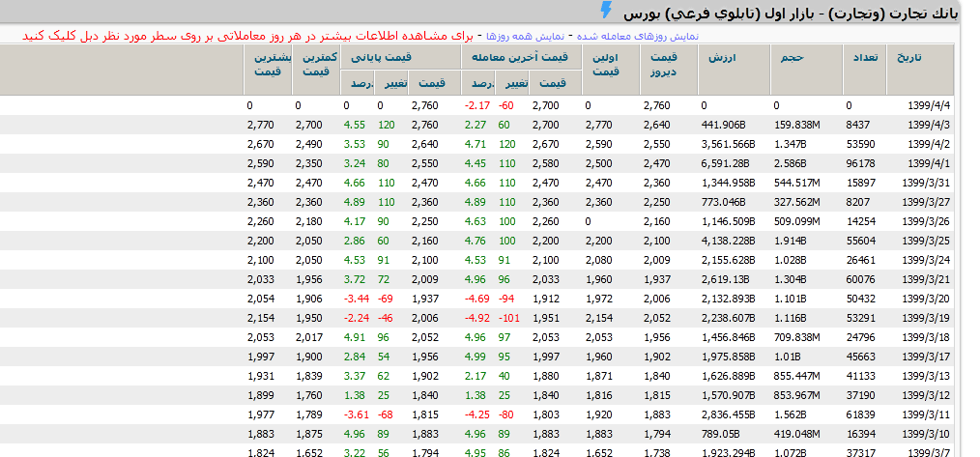The height and width of the screenshot is (457, 980).
Task: Sort by the 'تاریخ' column header
Action: point(909,58)
